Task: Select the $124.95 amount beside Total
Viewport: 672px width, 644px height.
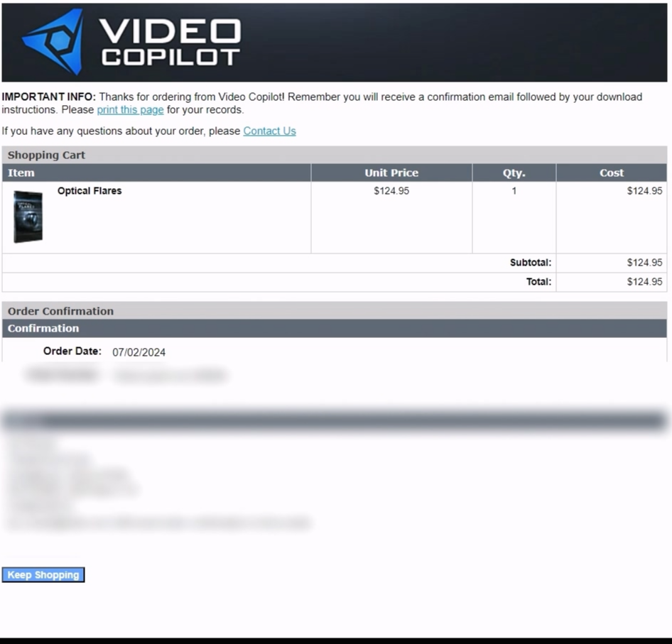Action: pos(644,281)
